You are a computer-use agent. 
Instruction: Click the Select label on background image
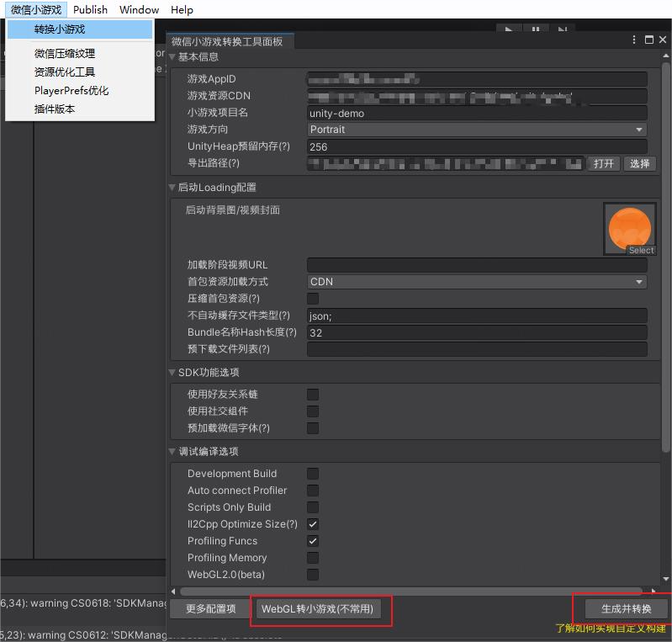pos(641,250)
